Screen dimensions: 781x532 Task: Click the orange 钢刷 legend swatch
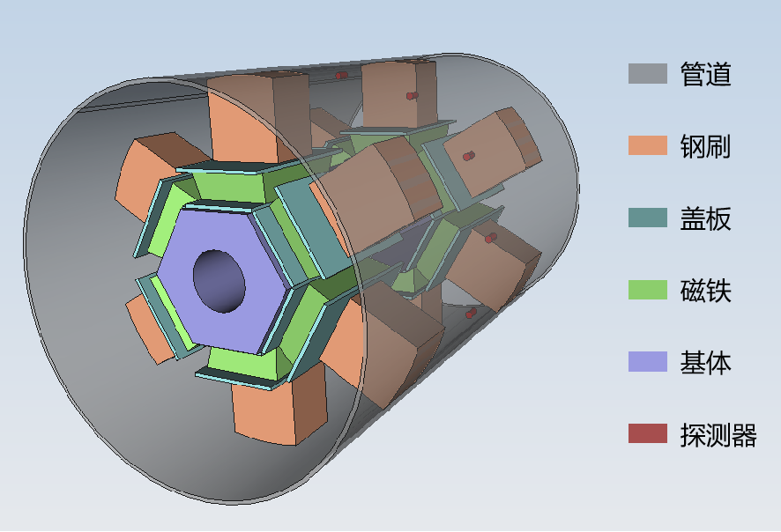tap(648, 145)
